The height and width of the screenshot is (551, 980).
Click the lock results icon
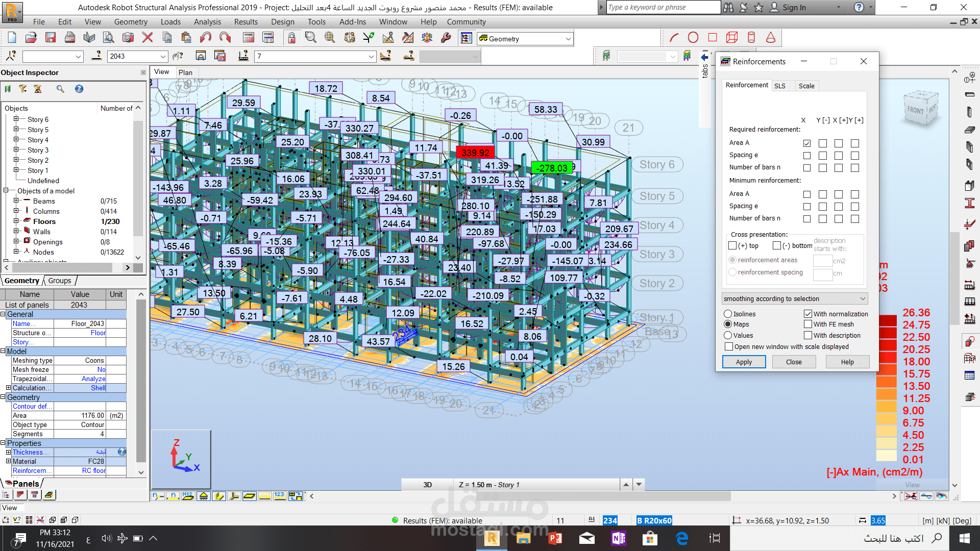pos(291,38)
